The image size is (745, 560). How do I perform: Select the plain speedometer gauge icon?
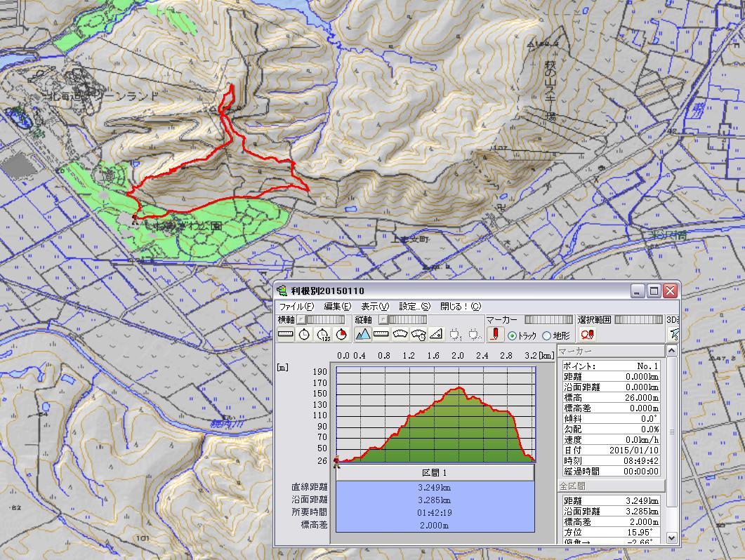click(x=400, y=334)
